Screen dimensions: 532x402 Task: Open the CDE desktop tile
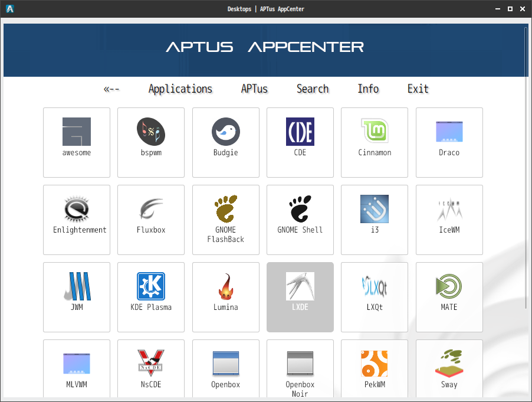[300, 143]
